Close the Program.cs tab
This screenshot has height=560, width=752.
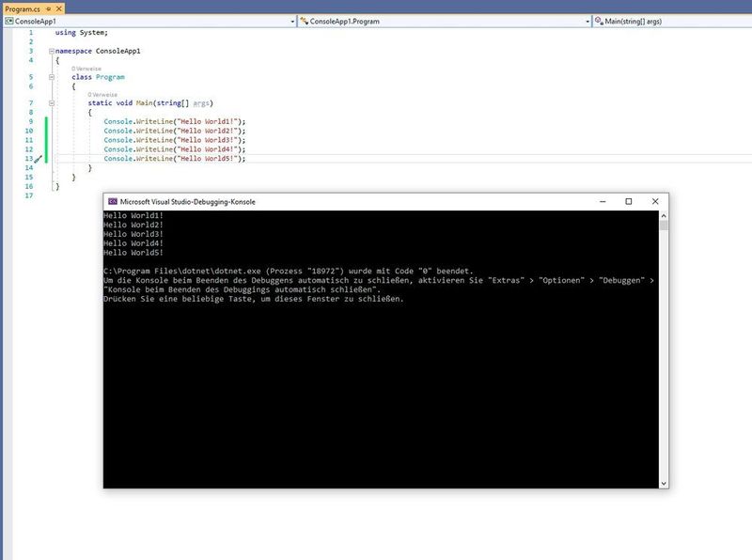59,8
